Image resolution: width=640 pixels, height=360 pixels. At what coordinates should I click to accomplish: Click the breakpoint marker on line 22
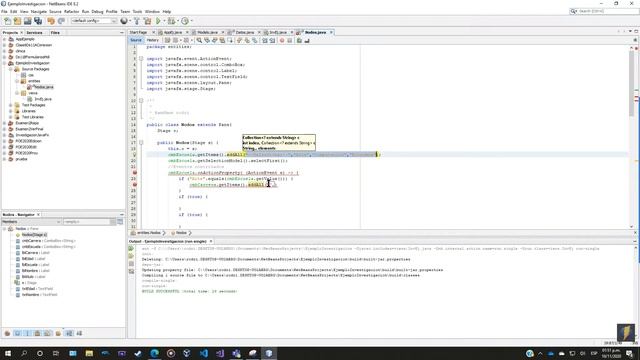tap(134, 173)
